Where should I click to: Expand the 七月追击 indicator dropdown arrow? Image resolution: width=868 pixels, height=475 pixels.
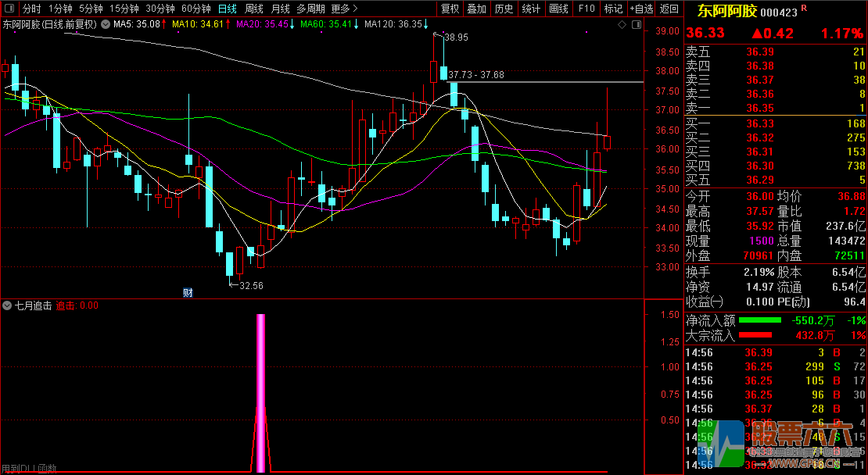pyautogui.click(x=7, y=305)
